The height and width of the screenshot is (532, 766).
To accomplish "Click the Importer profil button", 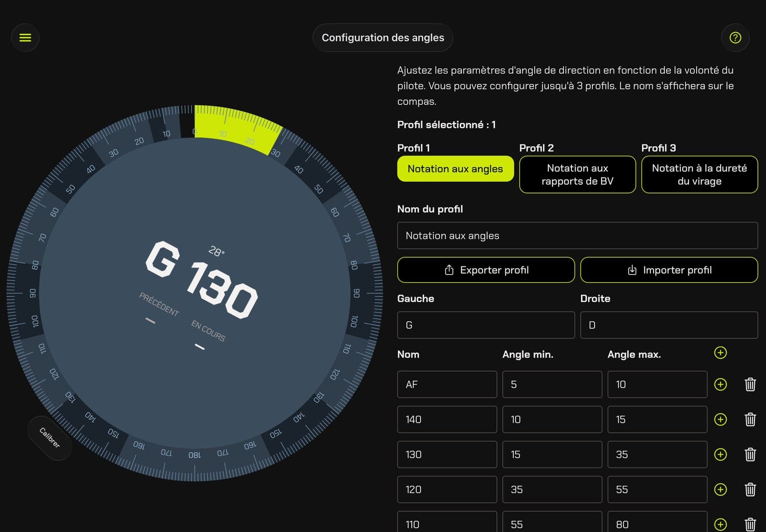I will [x=669, y=270].
